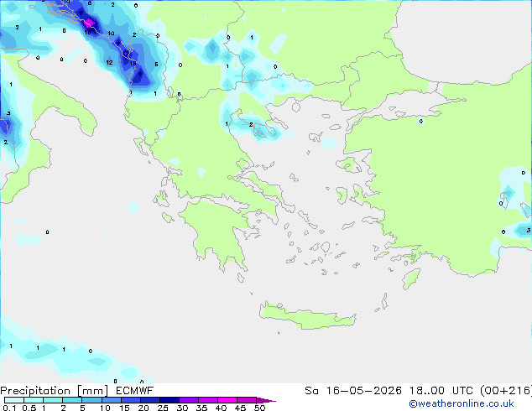
Task: Click the 0.1–0.5 mm palest cyan legend swatch
Action: [14, 400]
